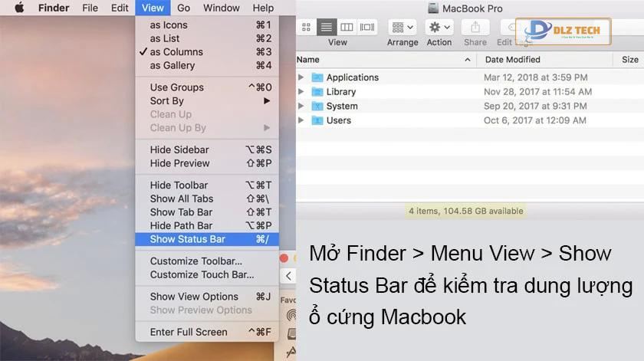
Task: Click the MacBook Pro title icon
Action: (433, 8)
